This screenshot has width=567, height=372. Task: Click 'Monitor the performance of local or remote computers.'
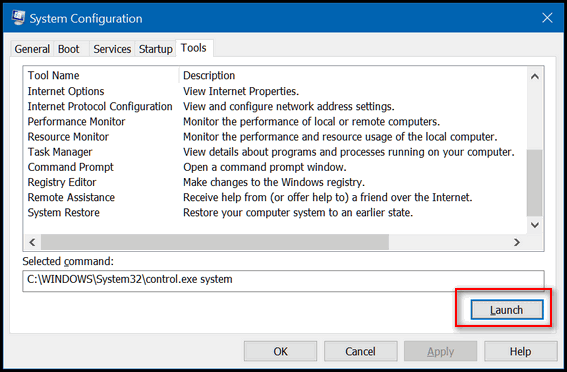click(311, 121)
